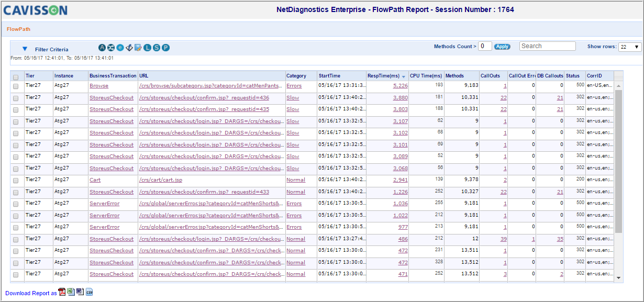Click the 'Download Report as' label
Image resolution: width=644 pixels, height=302 pixels.
click(31, 293)
